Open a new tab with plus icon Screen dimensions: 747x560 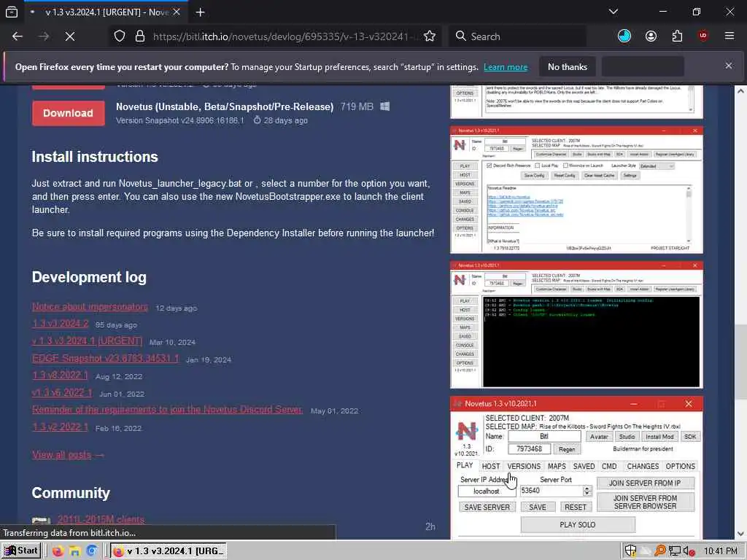pos(200,12)
